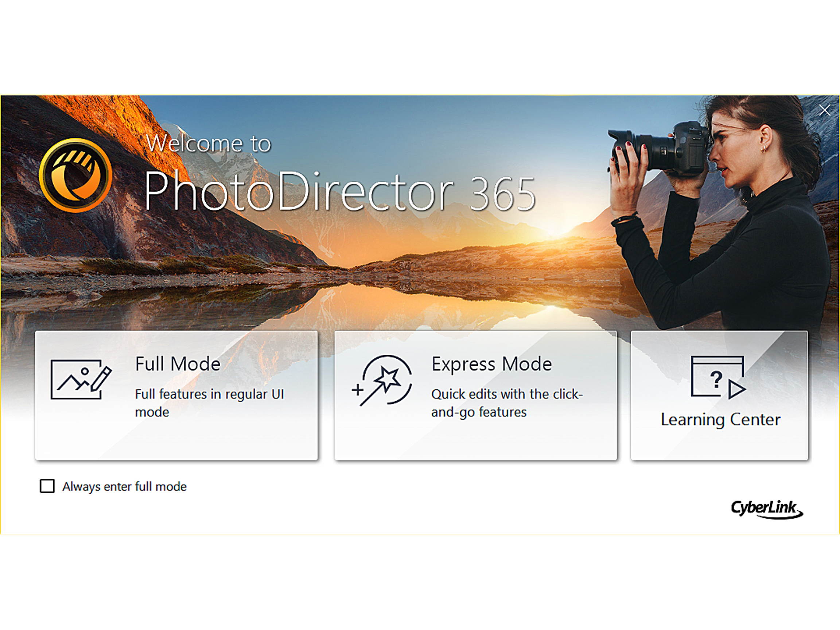Open Full Mode by its title text
This screenshot has width=840, height=630.
coord(178,364)
